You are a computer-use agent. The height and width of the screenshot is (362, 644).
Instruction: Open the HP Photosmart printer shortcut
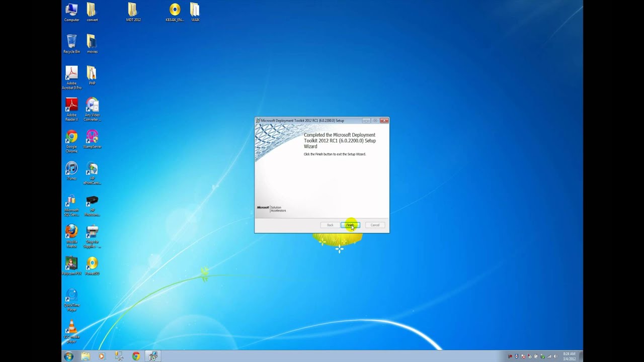click(92, 205)
